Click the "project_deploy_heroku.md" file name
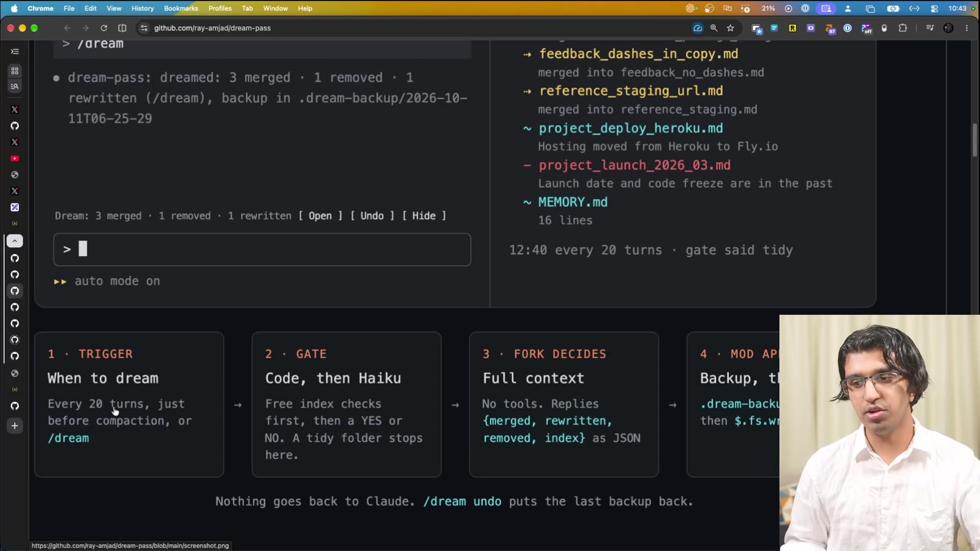This screenshot has width=980, height=551. 631,128
